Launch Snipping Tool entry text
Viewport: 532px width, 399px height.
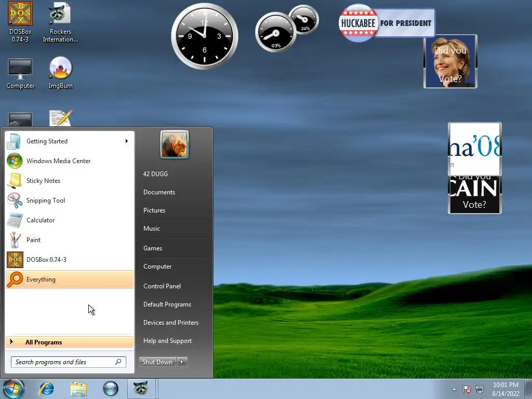point(46,201)
